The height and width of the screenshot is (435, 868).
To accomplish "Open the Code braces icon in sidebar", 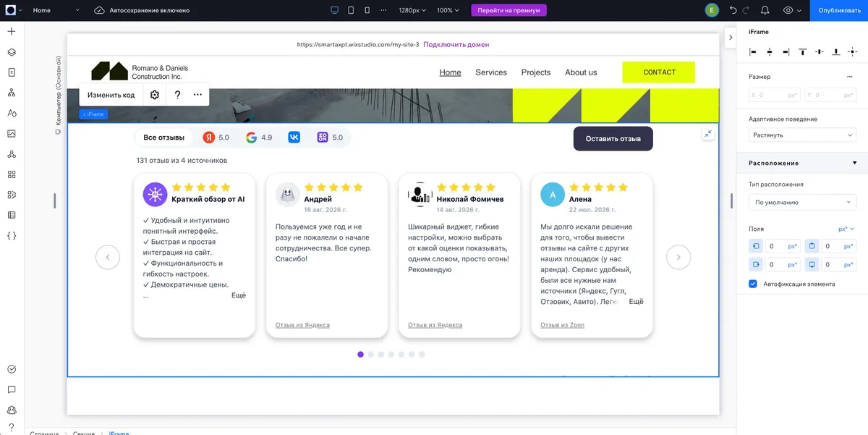I will point(11,235).
